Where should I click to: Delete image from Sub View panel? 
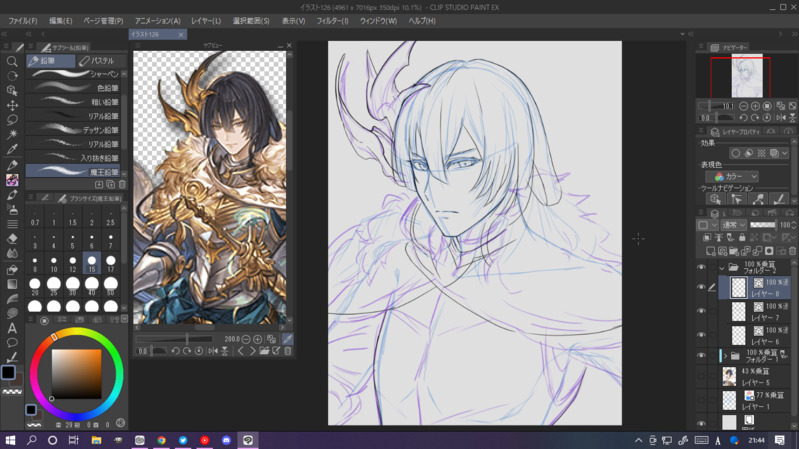tap(288, 351)
